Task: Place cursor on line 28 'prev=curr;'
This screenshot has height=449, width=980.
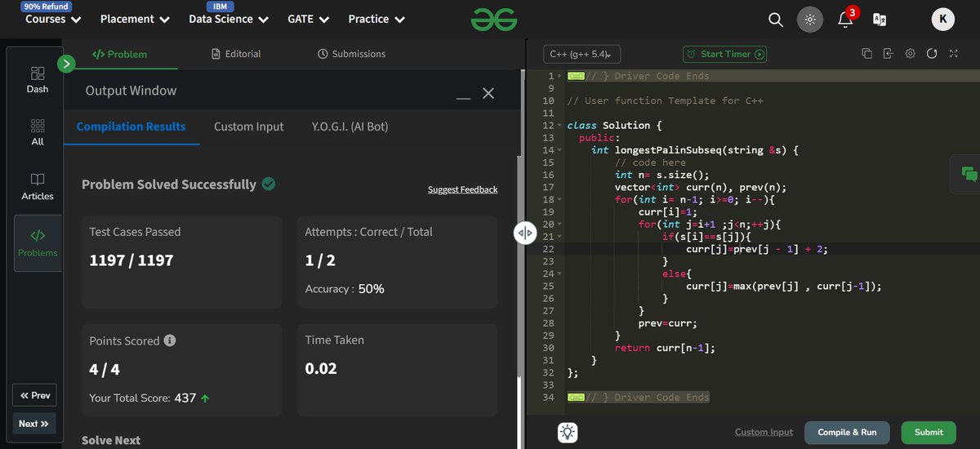Action: point(667,323)
